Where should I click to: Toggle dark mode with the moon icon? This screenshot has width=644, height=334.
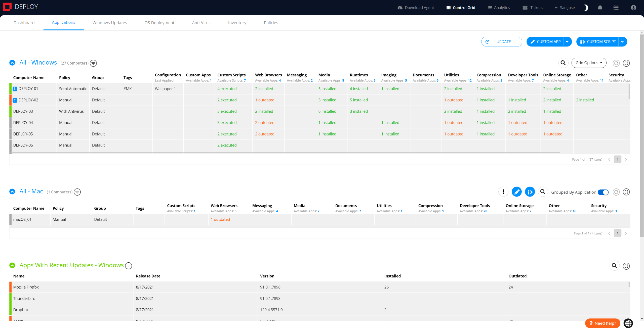(586, 8)
